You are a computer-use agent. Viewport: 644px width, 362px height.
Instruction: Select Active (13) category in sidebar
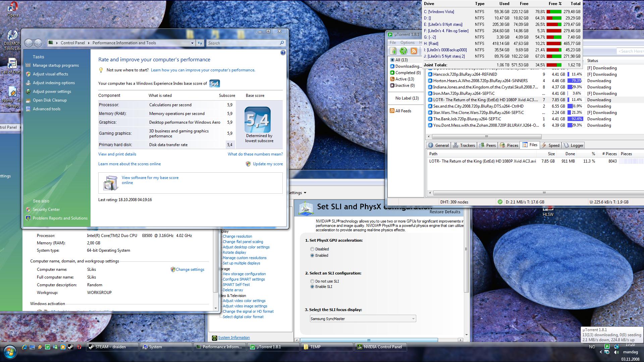click(402, 79)
